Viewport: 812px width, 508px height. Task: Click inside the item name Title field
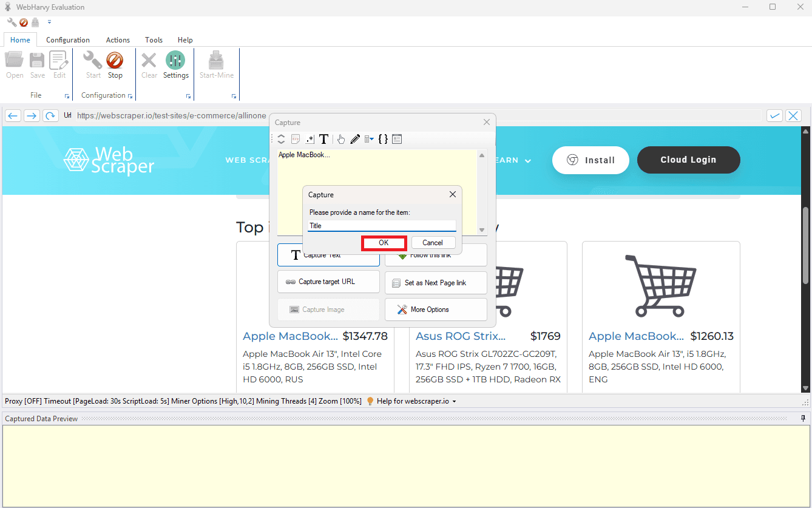(x=381, y=225)
